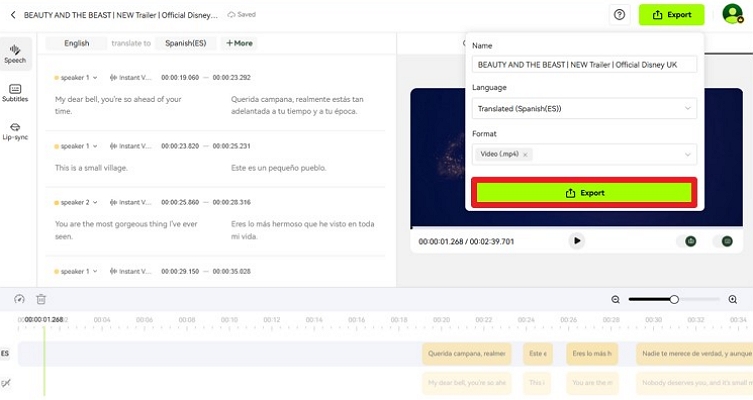Open the help question mark icon
Viewport: 753px width, 400px height.
[x=619, y=15]
